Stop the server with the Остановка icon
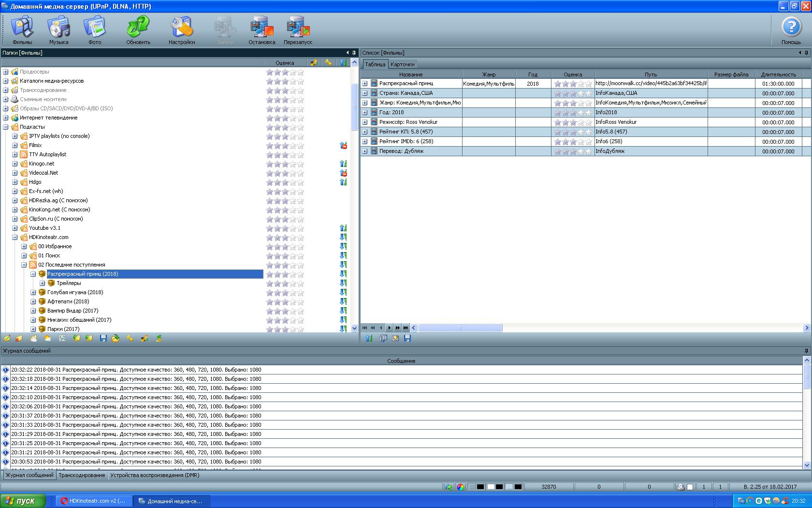The image size is (812, 508). point(261,30)
